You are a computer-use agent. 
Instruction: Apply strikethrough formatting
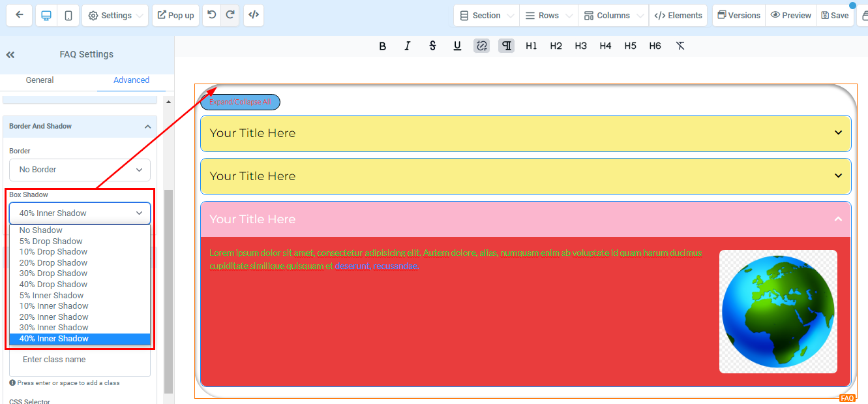click(x=432, y=46)
